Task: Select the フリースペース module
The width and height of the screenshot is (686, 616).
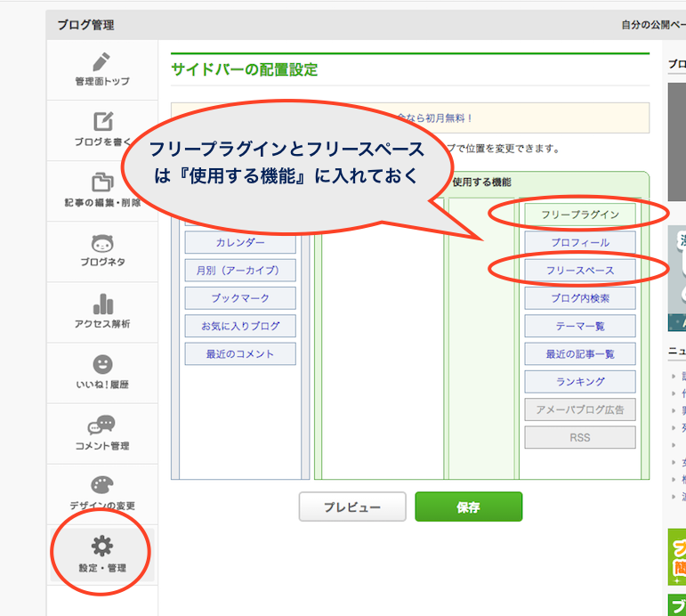Action: pos(580,271)
